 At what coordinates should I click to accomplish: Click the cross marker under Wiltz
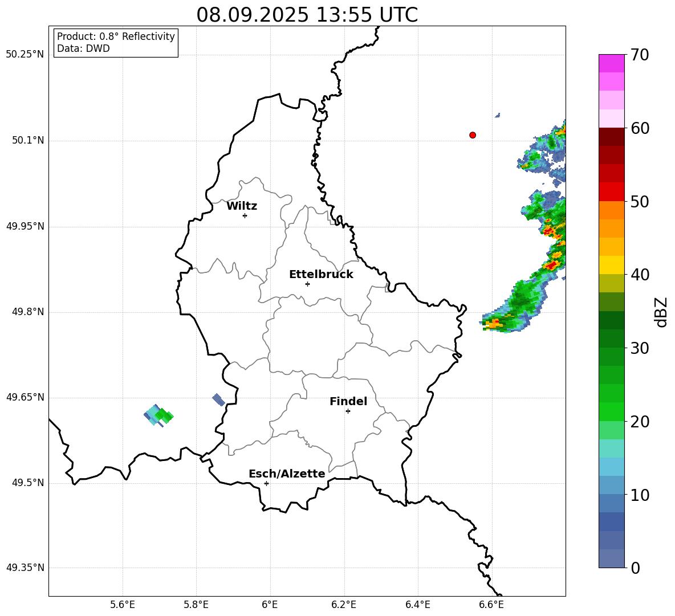pos(245,215)
